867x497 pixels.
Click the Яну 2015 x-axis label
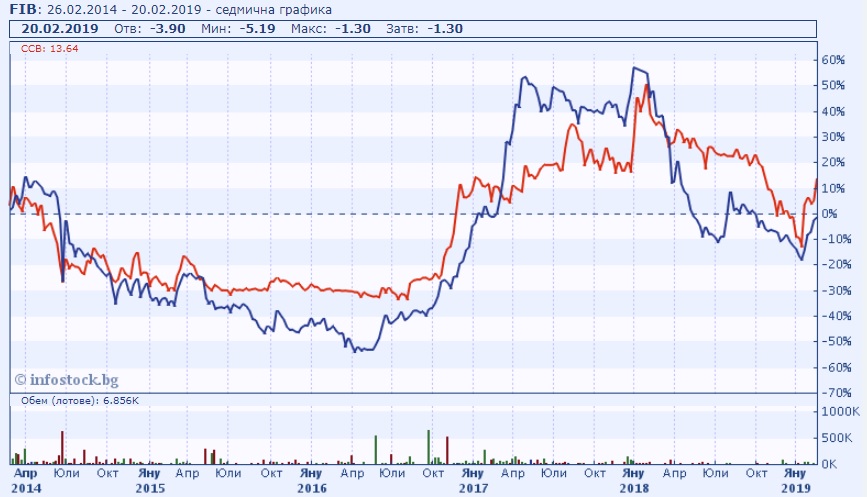click(150, 480)
